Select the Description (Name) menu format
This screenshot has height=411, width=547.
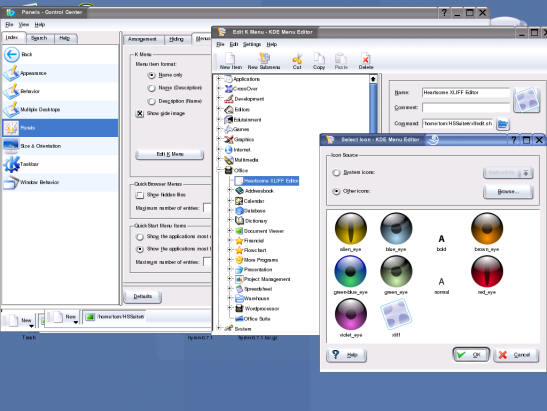click(151, 101)
